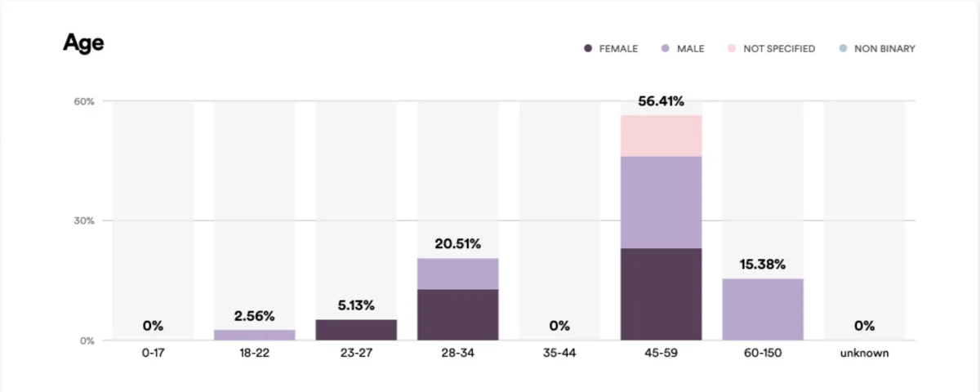Screen dimensions: 980x392
Task: Click the blue NON BINARY legend dot
Action: tap(843, 49)
